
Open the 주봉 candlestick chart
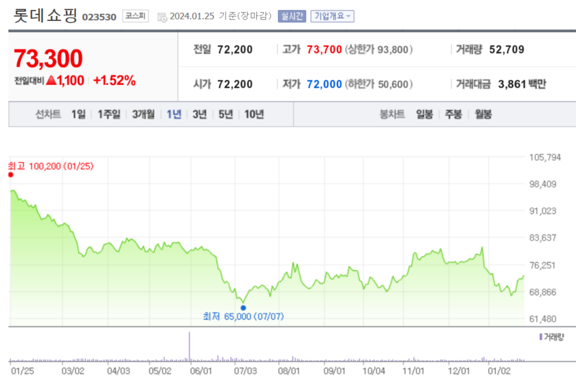tap(453, 114)
